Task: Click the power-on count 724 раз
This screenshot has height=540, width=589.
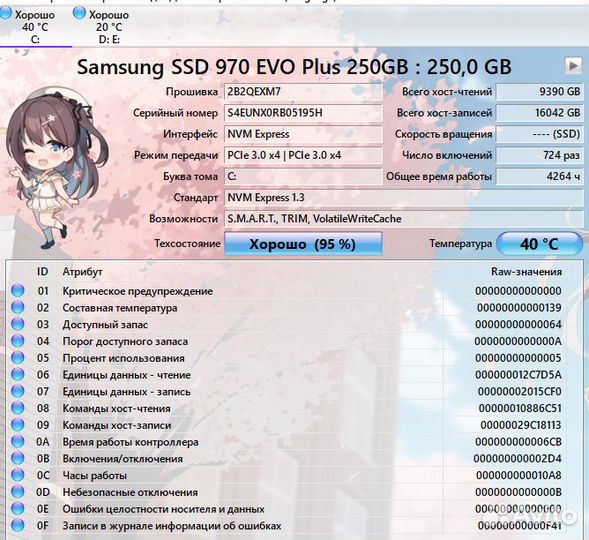Action: tap(539, 155)
